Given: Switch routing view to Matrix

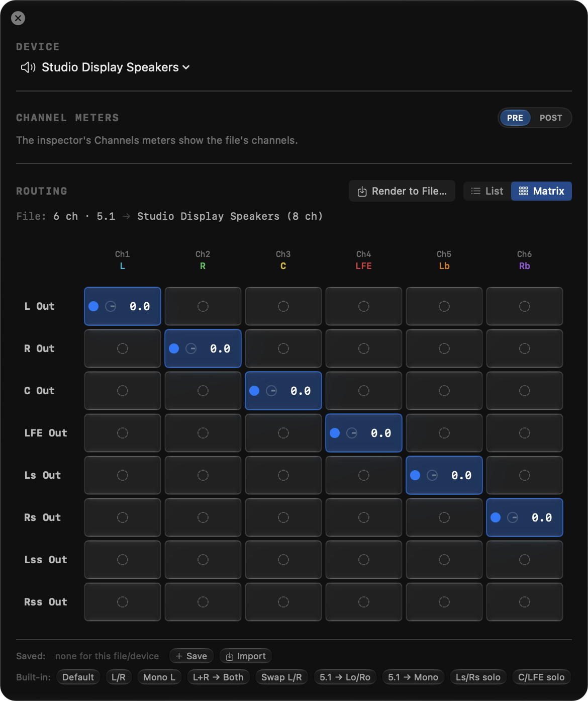Looking at the screenshot, I should [541, 191].
